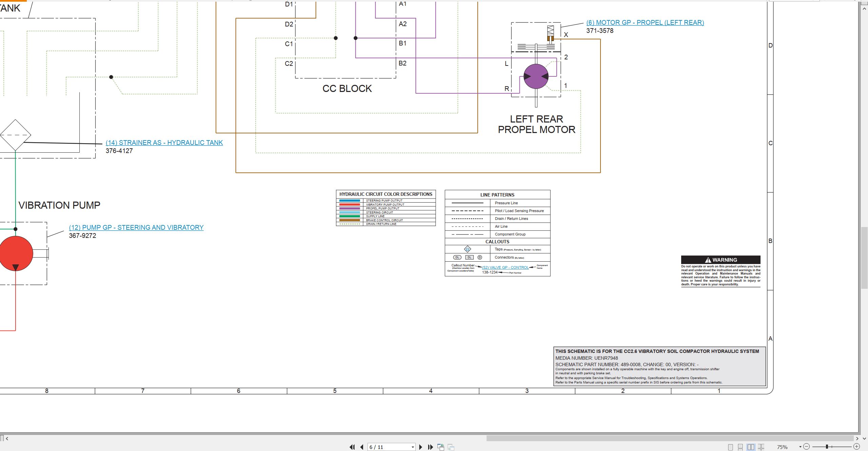
Task: Go to the next page
Action: [x=421, y=447]
